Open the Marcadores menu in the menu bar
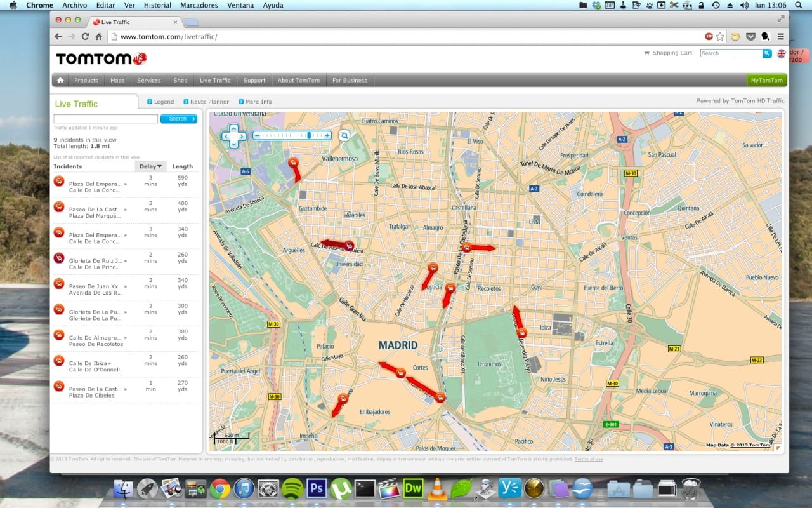This screenshot has width=812, height=508. (x=199, y=5)
